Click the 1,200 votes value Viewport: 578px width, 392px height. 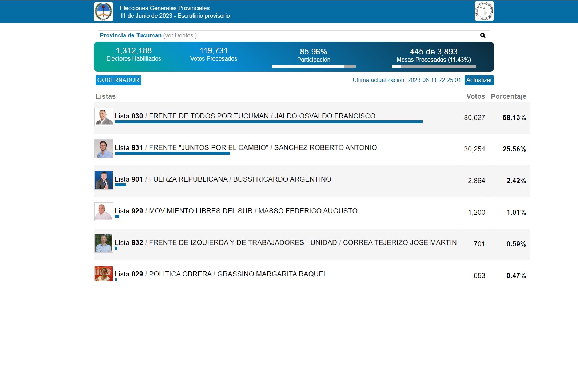click(477, 213)
